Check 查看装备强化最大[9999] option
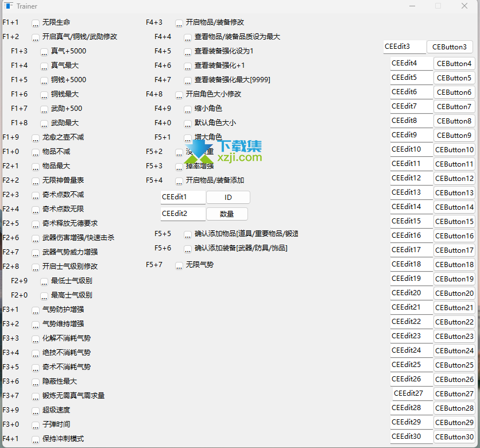 click(188, 80)
